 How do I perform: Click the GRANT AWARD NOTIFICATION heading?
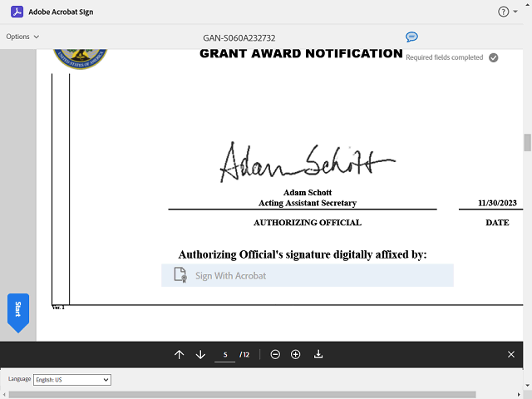[301, 53]
